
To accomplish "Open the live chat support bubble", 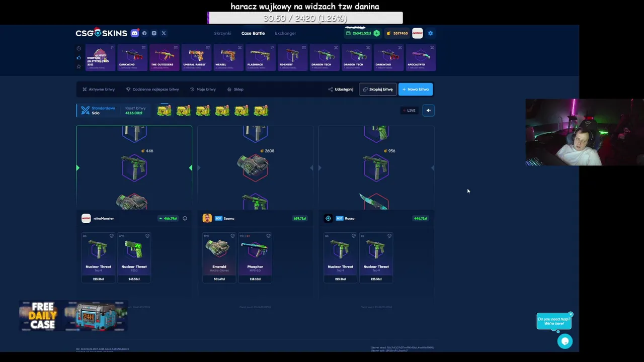I will coord(565,341).
